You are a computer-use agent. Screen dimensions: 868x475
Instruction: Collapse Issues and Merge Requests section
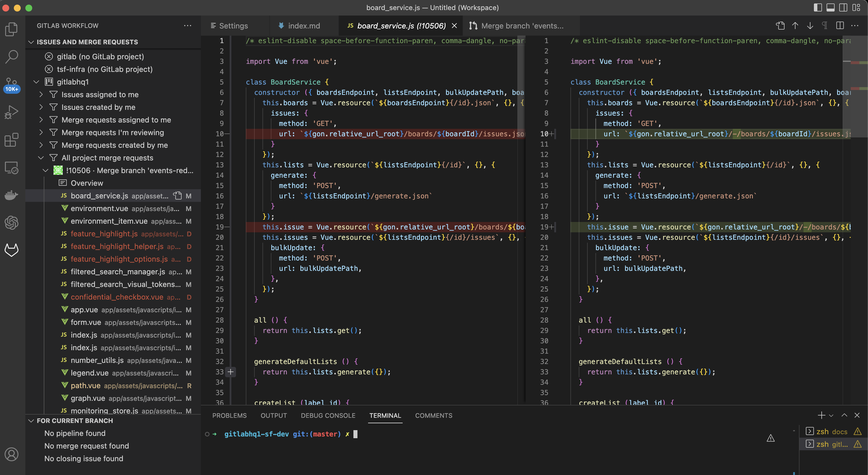point(31,42)
